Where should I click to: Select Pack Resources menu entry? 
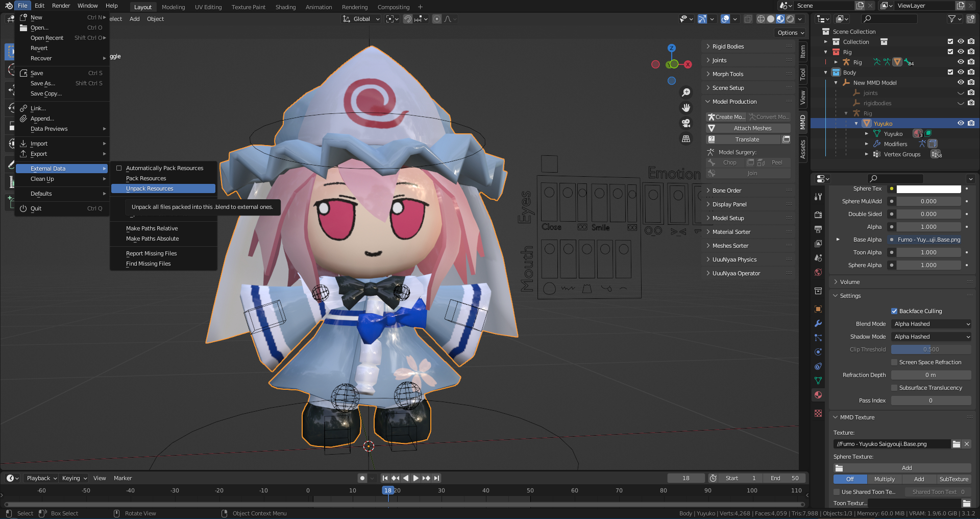163,178
